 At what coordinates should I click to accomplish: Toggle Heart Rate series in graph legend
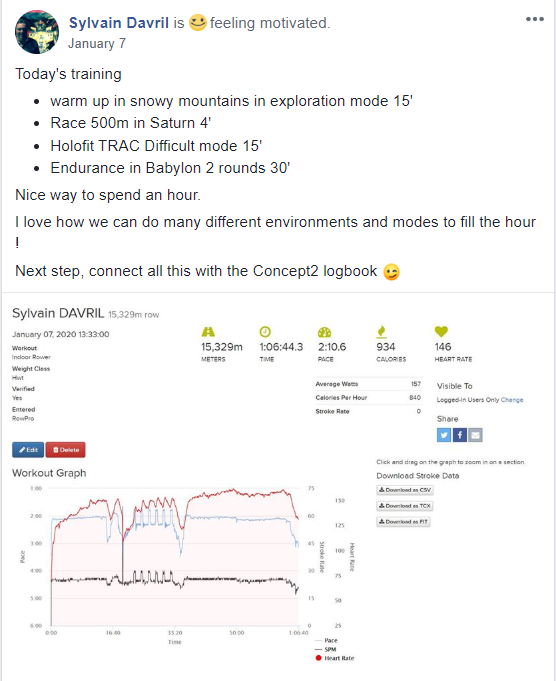point(335,658)
